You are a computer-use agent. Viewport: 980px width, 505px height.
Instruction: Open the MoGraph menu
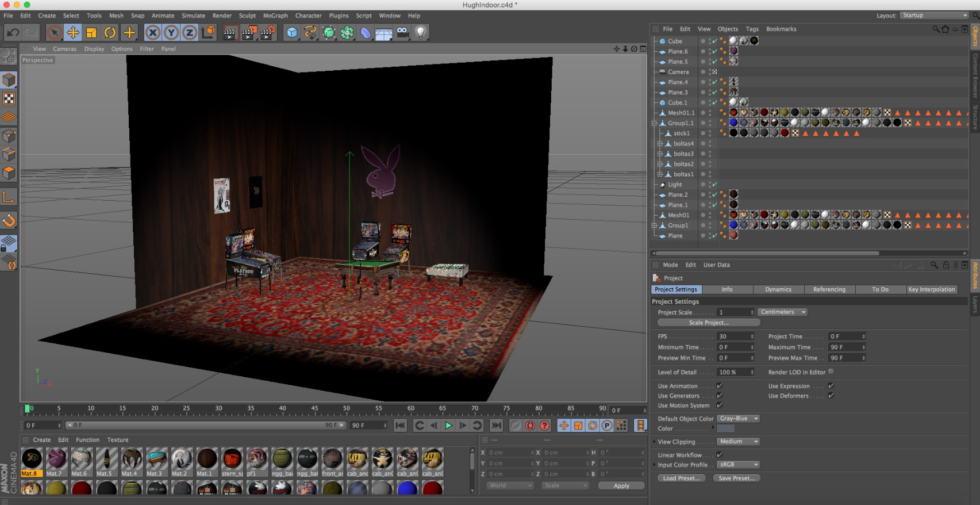[x=275, y=16]
